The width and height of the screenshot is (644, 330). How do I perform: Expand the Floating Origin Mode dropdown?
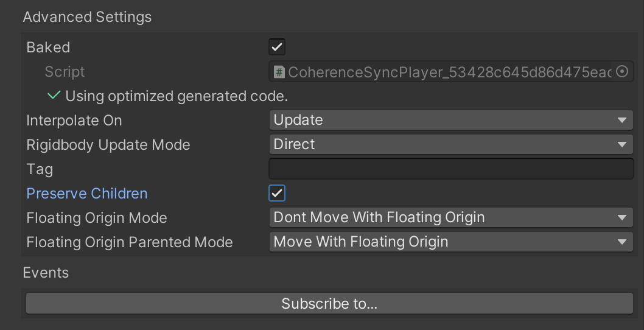point(451,217)
